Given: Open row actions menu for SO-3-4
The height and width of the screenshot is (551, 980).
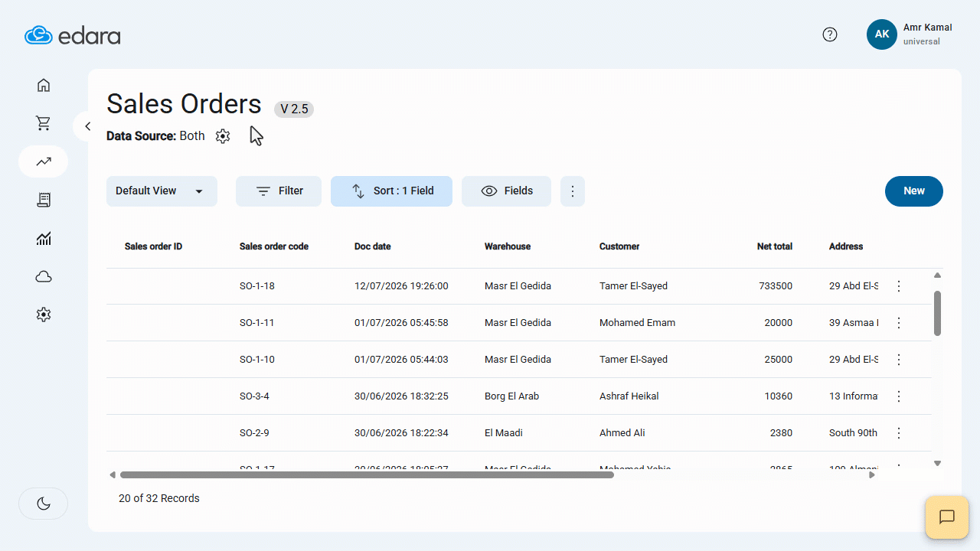Looking at the screenshot, I should pos(899,396).
